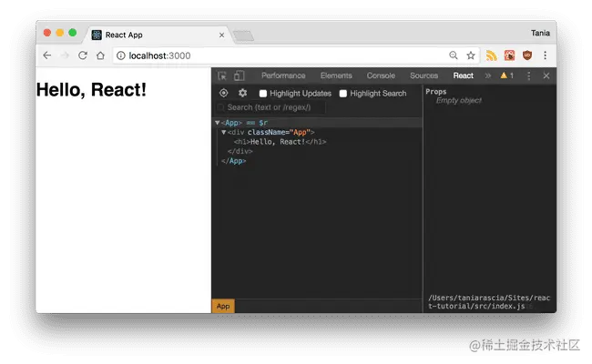
Task: Select the closing </div> tree row
Action: click(240, 151)
